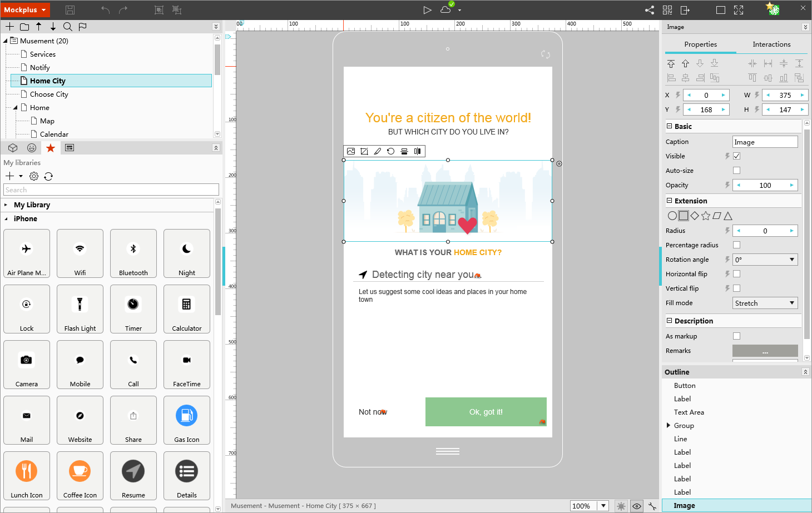Screen dimensions: 812x513
Task: Enable the Horizontal flip checkbox
Action: (737, 274)
